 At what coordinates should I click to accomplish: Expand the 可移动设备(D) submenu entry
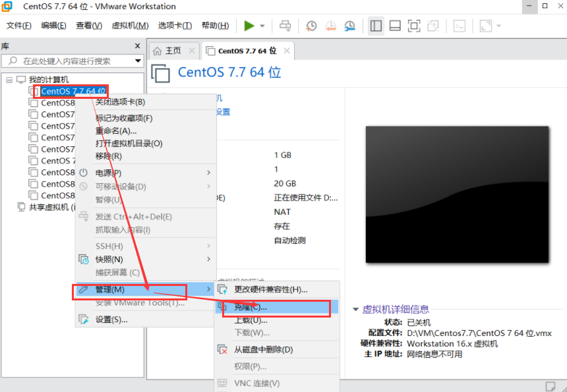coord(146,186)
